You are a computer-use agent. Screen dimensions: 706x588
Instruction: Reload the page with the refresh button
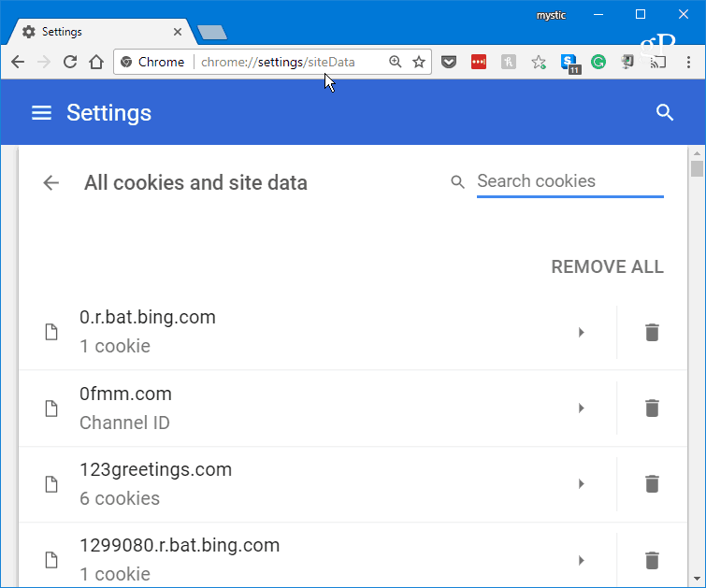tap(69, 63)
